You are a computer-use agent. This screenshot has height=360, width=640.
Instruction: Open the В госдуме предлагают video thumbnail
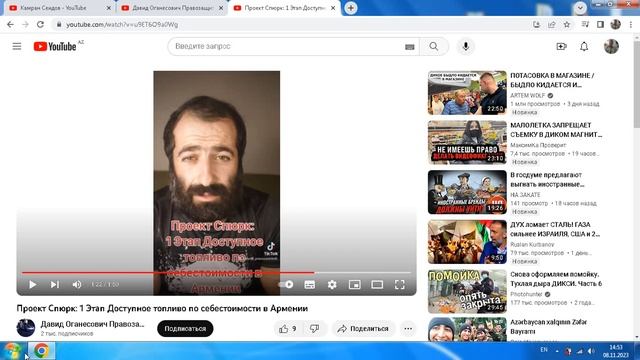(x=467, y=192)
